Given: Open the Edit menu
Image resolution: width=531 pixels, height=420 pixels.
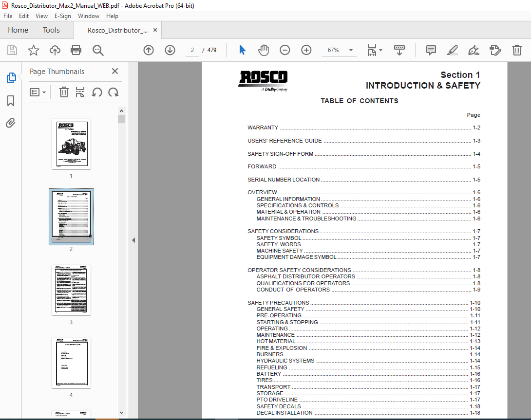Looking at the screenshot, I should [x=24, y=16].
